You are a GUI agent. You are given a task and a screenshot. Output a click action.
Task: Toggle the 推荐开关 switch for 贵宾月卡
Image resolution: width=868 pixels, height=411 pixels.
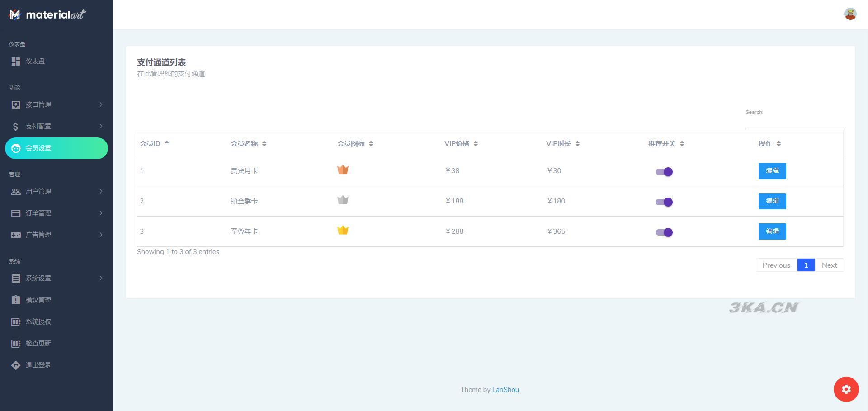tap(664, 172)
